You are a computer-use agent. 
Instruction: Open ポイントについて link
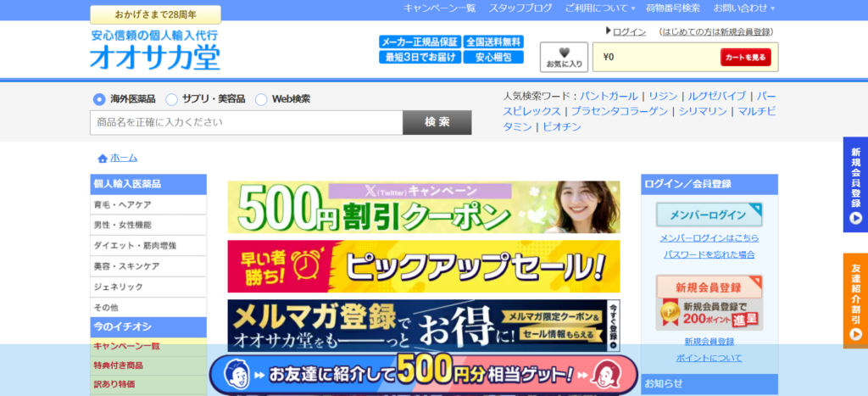(x=709, y=358)
